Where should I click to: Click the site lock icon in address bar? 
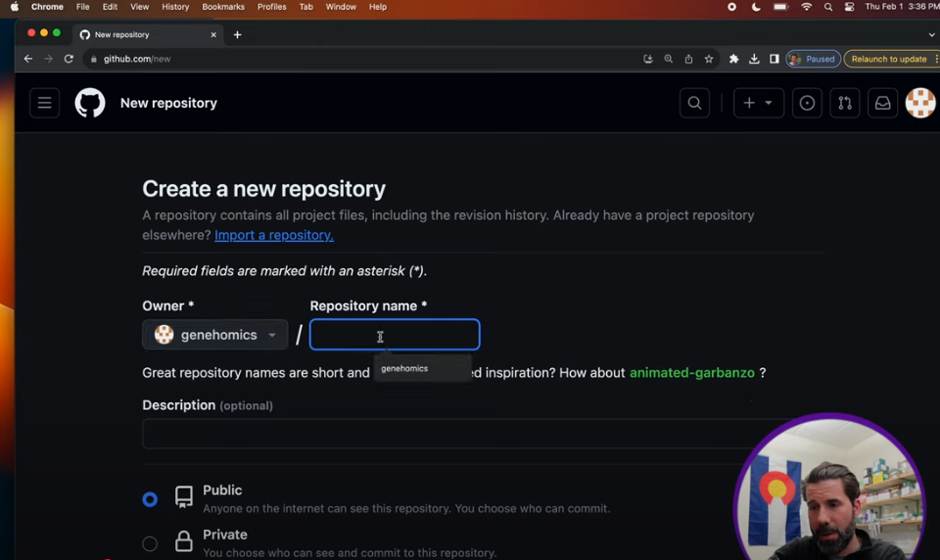click(x=94, y=59)
